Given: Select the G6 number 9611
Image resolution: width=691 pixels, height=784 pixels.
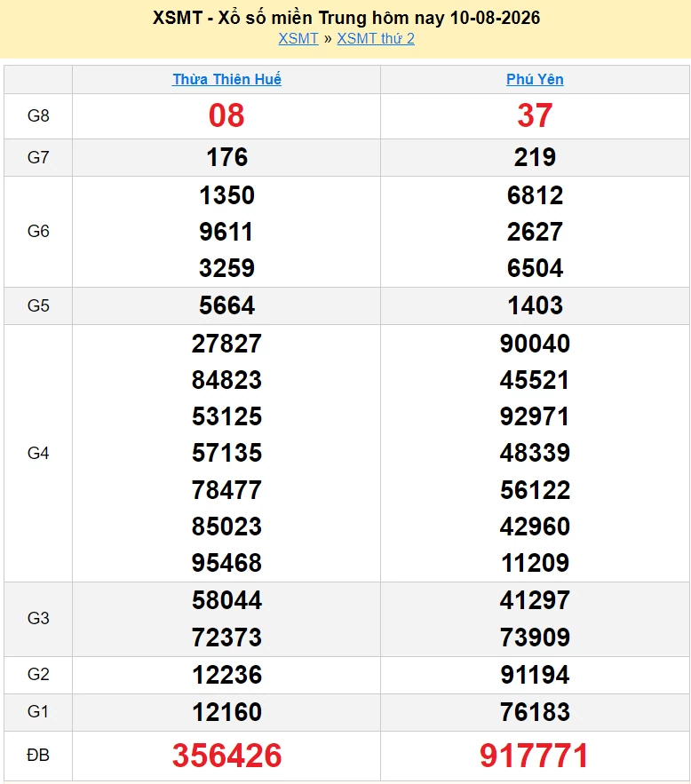Looking at the screenshot, I should [x=226, y=232].
